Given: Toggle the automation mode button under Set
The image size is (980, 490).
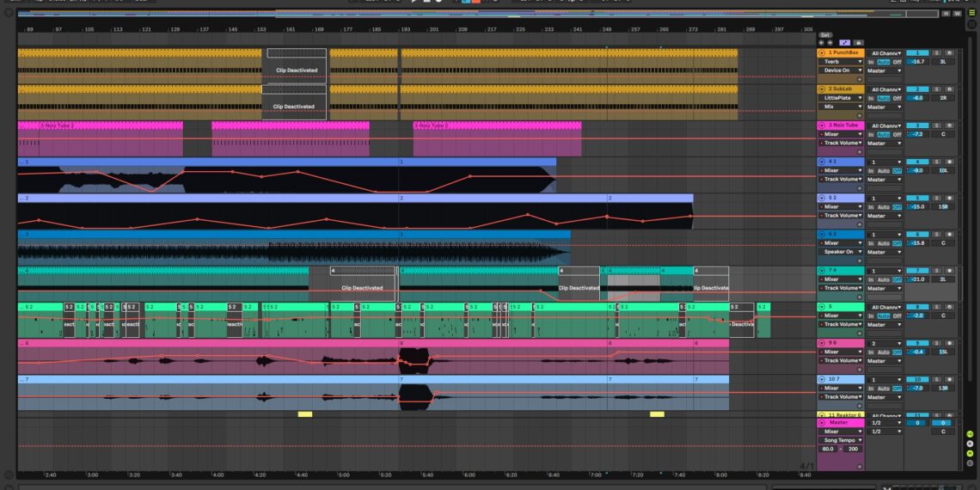Looking at the screenshot, I should (843, 42).
